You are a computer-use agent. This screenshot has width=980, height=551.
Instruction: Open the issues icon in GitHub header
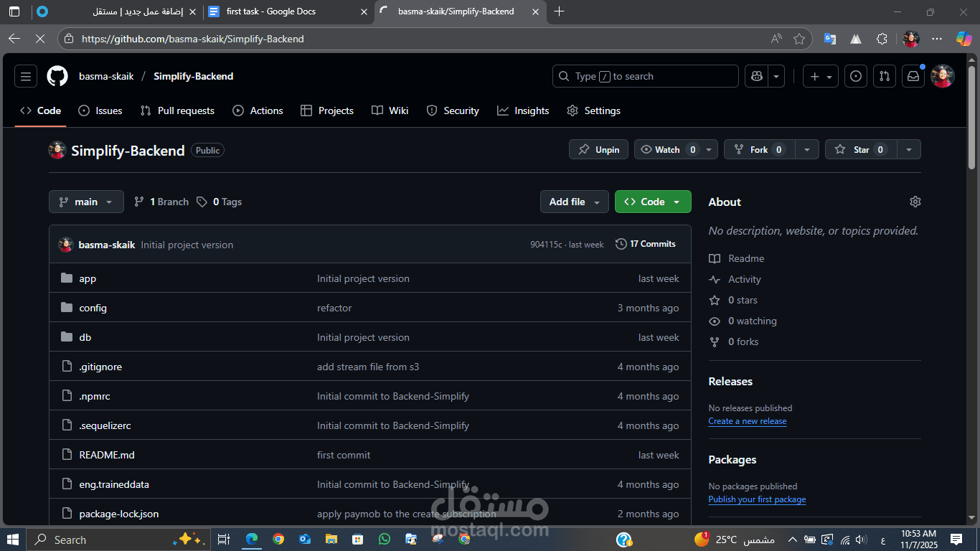click(x=856, y=76)
